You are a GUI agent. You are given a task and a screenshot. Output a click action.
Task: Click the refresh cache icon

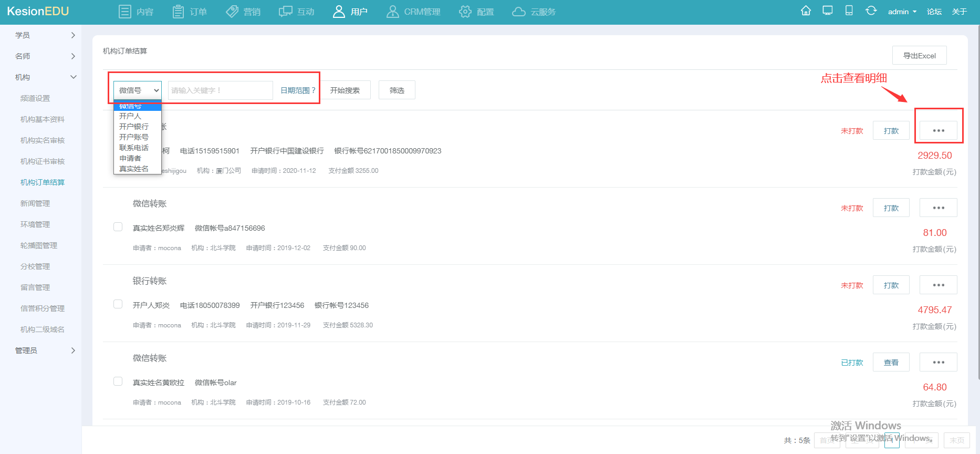(x=871, y=11)
